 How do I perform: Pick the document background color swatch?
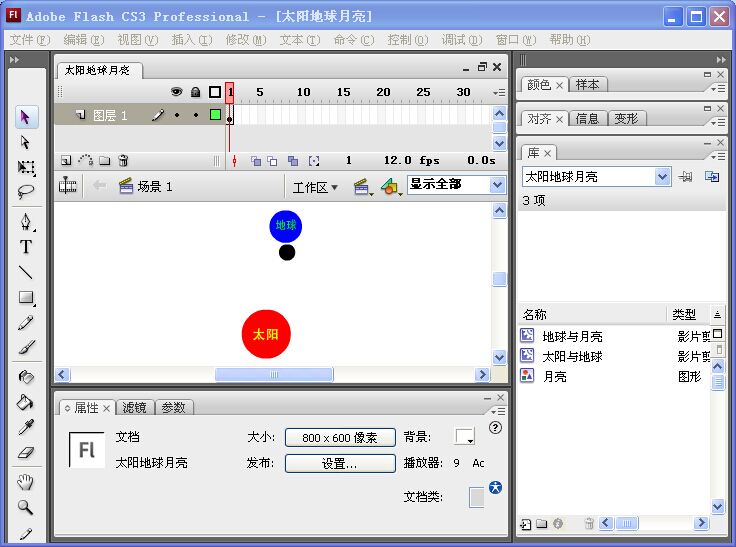[465, 437]
